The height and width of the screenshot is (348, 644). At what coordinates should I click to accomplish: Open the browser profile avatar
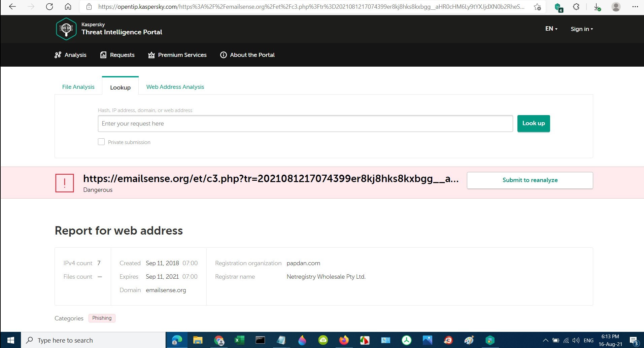tap(616, 7)
